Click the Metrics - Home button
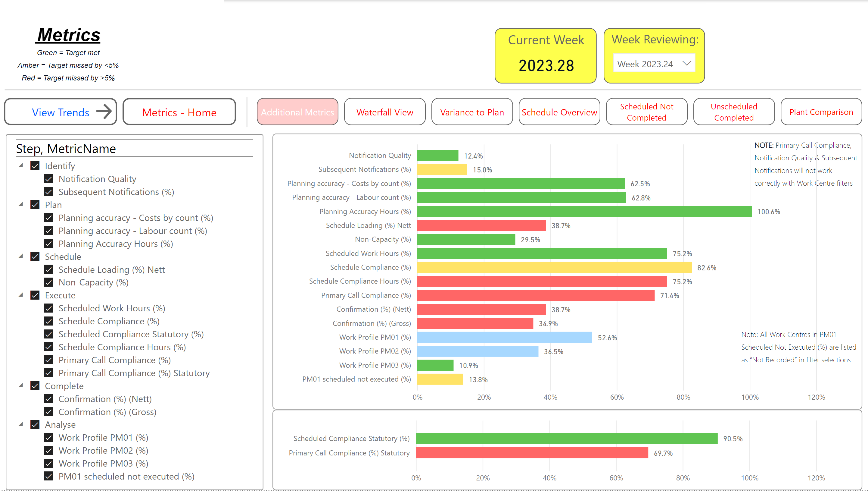The image size is (868, 491). (179, 112)
